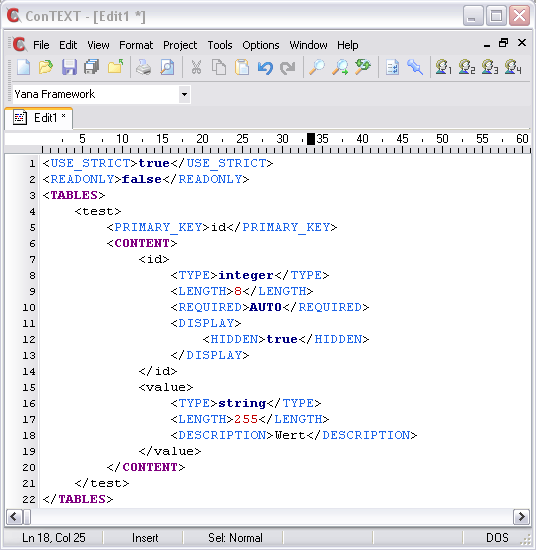The width and height of the screenshot is (536, 550).
Task: Open a file with the folder icon
Action: pos(46,67)
